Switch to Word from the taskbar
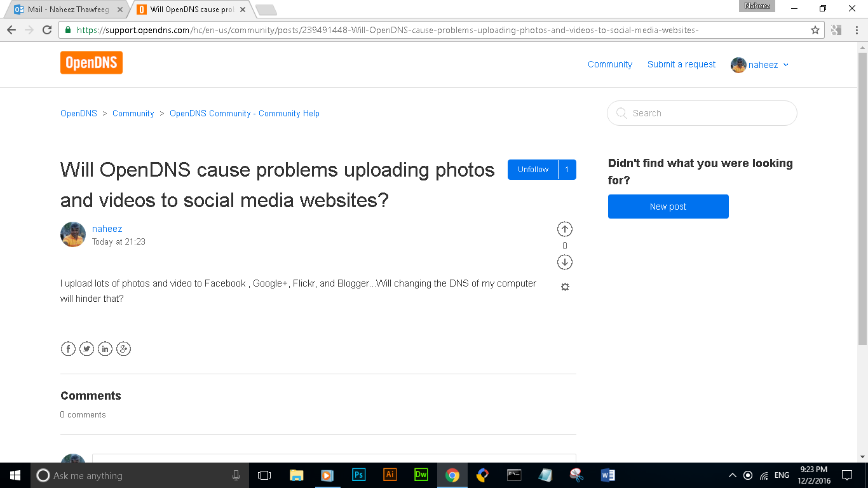868x488 pixels. (x=607, y=475)
